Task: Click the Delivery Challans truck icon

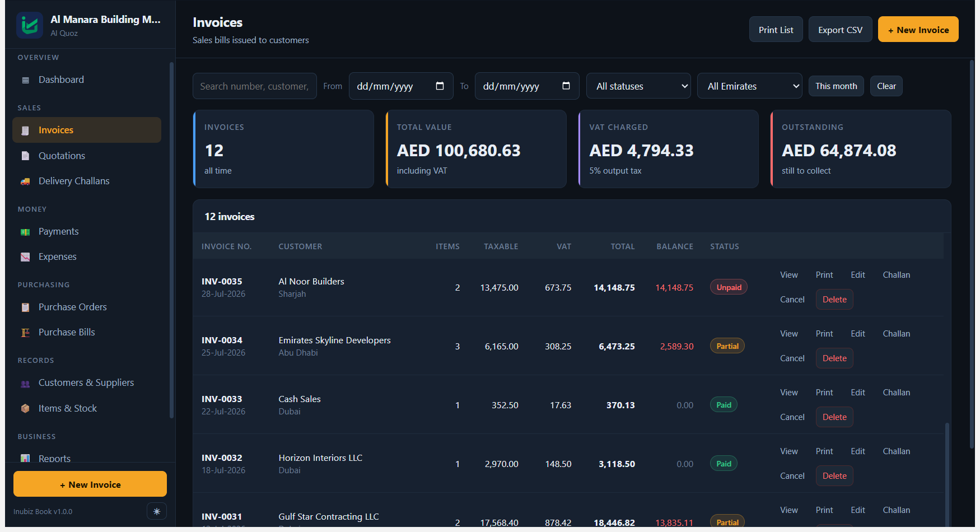Action: pyautogui.click(x=25, y=181)
